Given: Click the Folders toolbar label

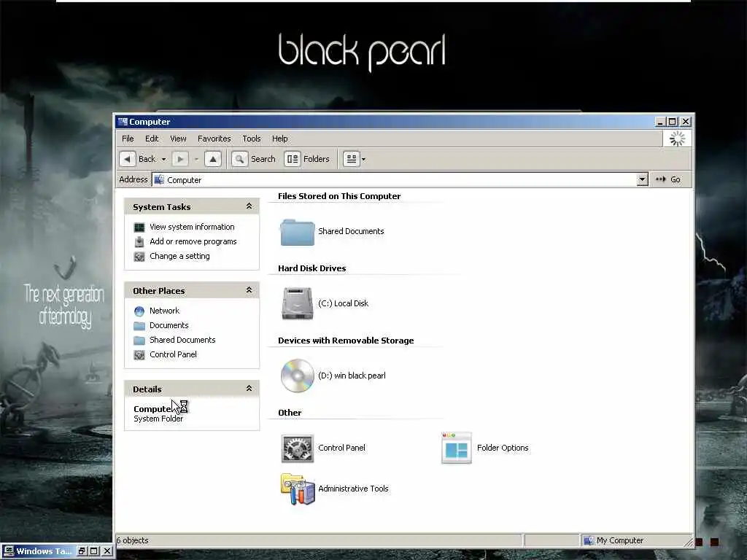Looking at the screenshot, I should tap(317, 159).
